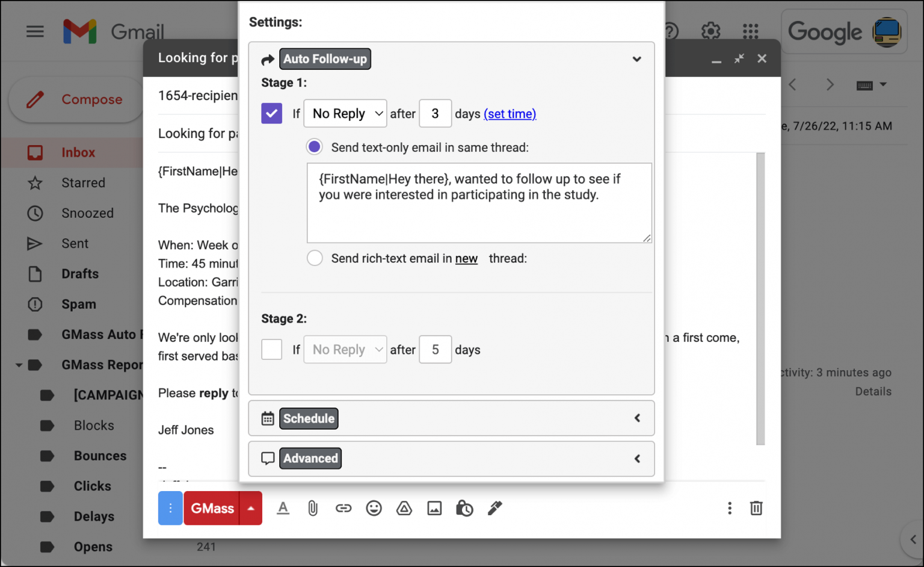
Task: Click the GMass send button
Action: [211, 508]
